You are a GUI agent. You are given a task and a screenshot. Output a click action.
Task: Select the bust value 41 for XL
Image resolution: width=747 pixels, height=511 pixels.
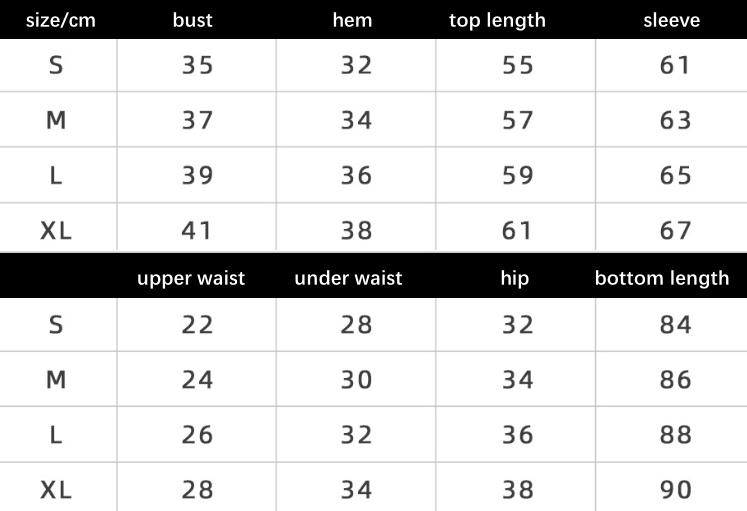[196, 230]
